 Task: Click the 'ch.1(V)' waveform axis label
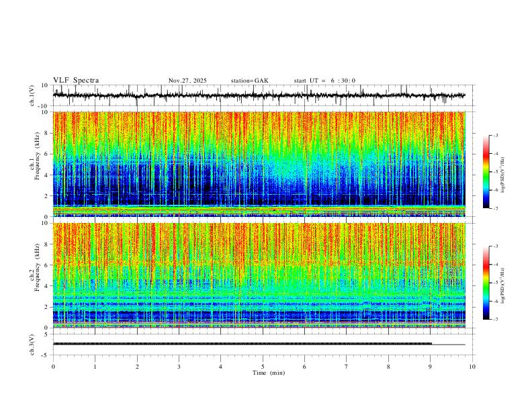click(x=32, y=95)
